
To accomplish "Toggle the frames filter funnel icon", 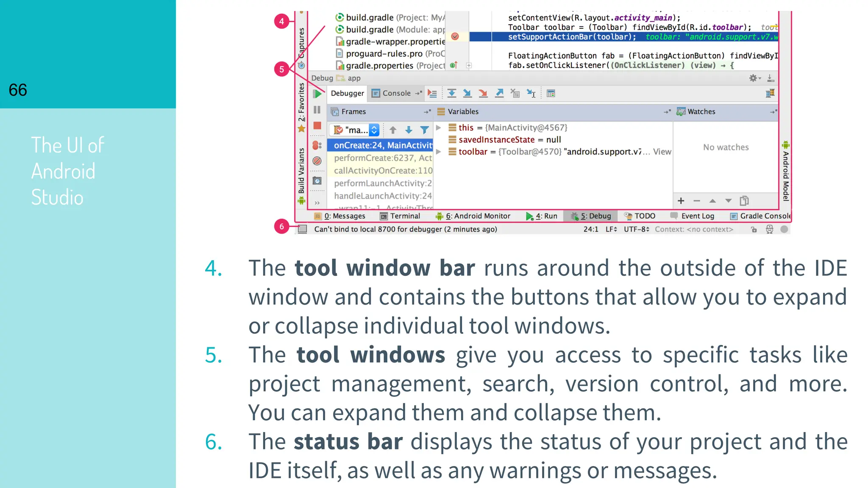I will click(424, 130).
